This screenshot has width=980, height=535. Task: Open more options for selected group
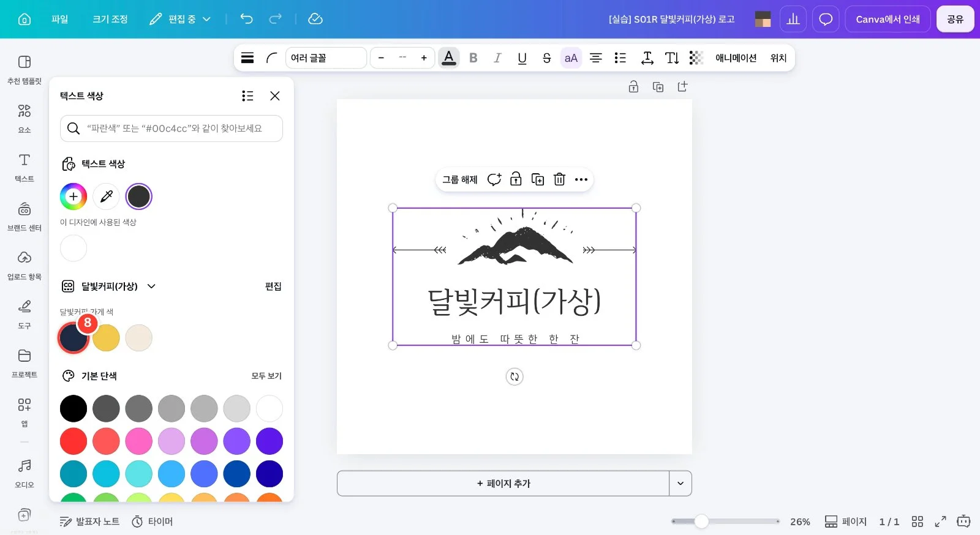(x=581, y=179)
